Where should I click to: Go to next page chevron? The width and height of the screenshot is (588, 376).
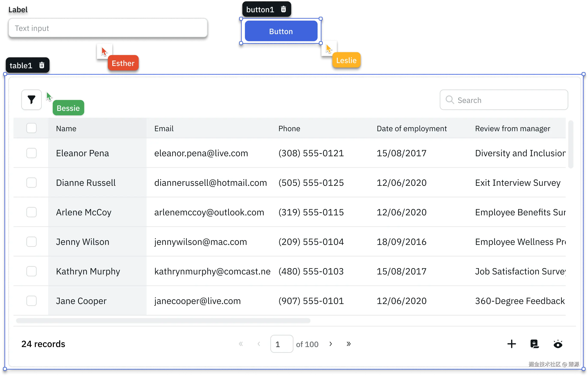coord(330,344)
